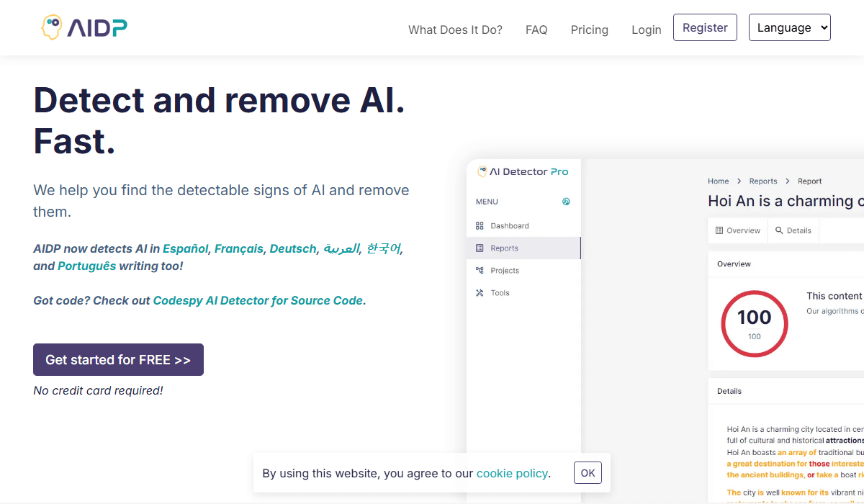Follow the Codespy AI Detector link
Viewport: 864px width, 504px height.
pos(258,300)
